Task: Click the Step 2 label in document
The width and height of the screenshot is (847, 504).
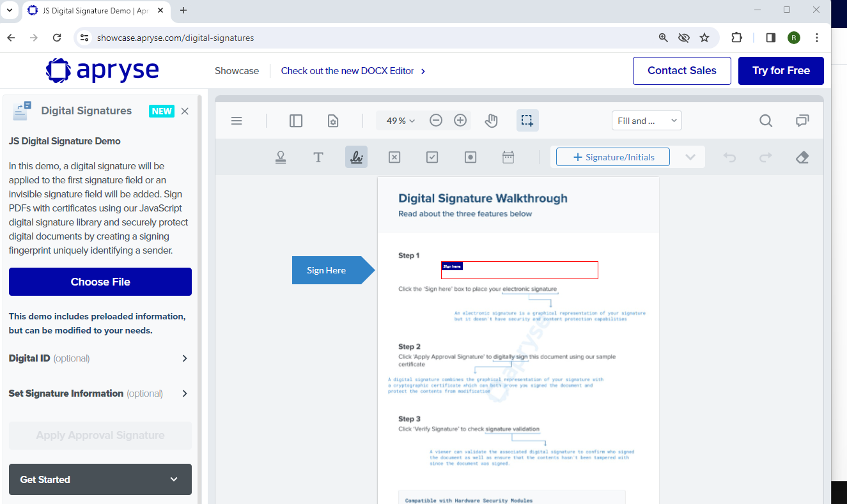Action: point(409,347)
